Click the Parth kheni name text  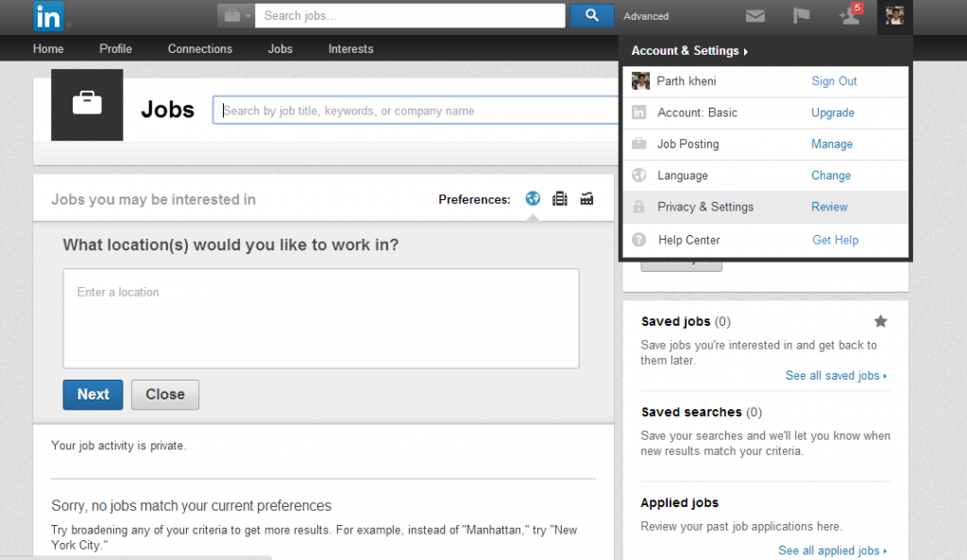tap(687, 81)
